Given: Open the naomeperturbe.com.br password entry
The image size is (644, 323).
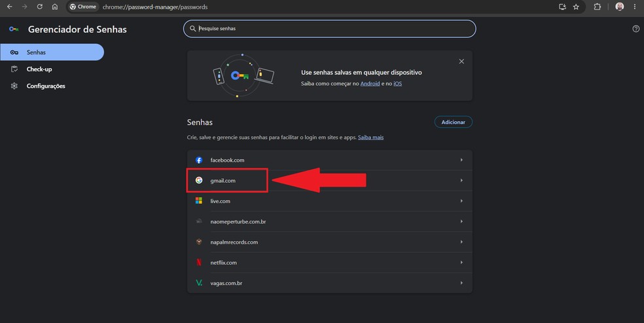Looking at the screenshot, I should 329,221.
